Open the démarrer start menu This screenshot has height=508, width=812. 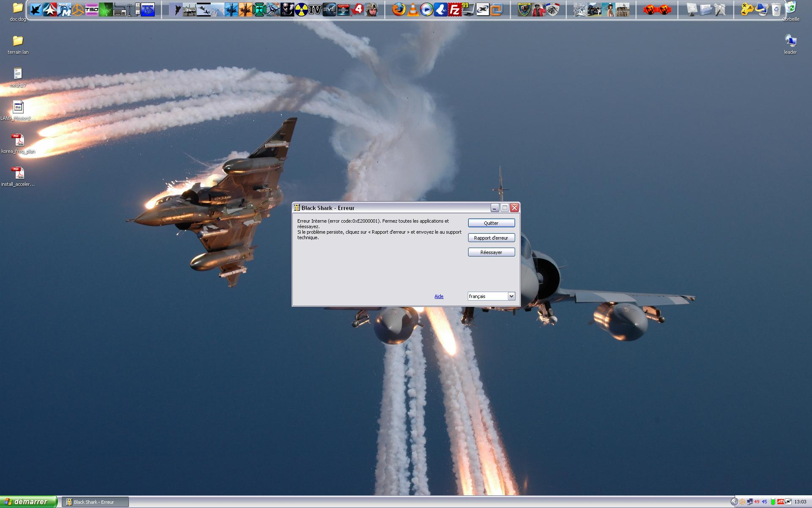(x=28, y=502)
